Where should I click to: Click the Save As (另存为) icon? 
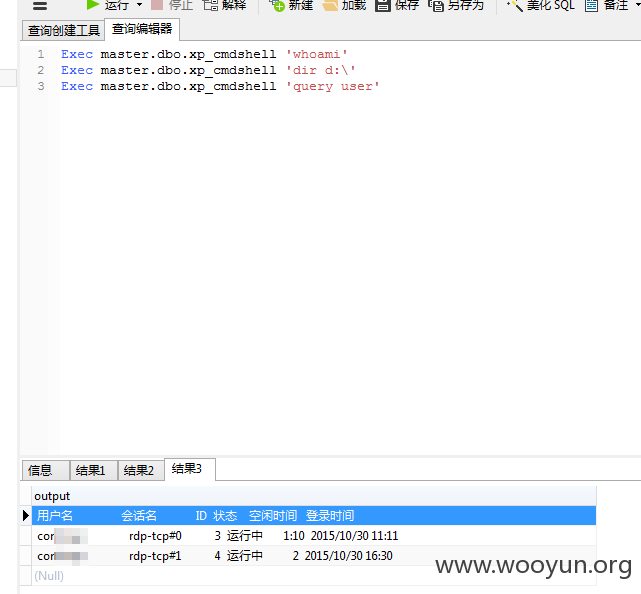click(x=436, y=5)
